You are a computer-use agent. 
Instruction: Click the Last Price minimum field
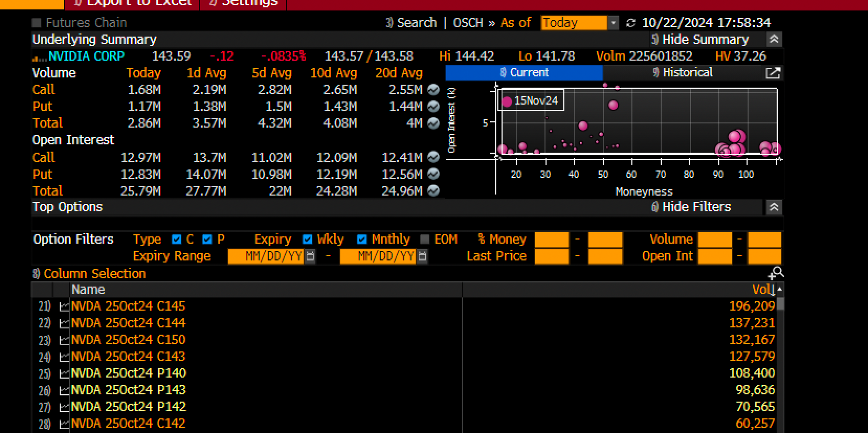point(552,256)
